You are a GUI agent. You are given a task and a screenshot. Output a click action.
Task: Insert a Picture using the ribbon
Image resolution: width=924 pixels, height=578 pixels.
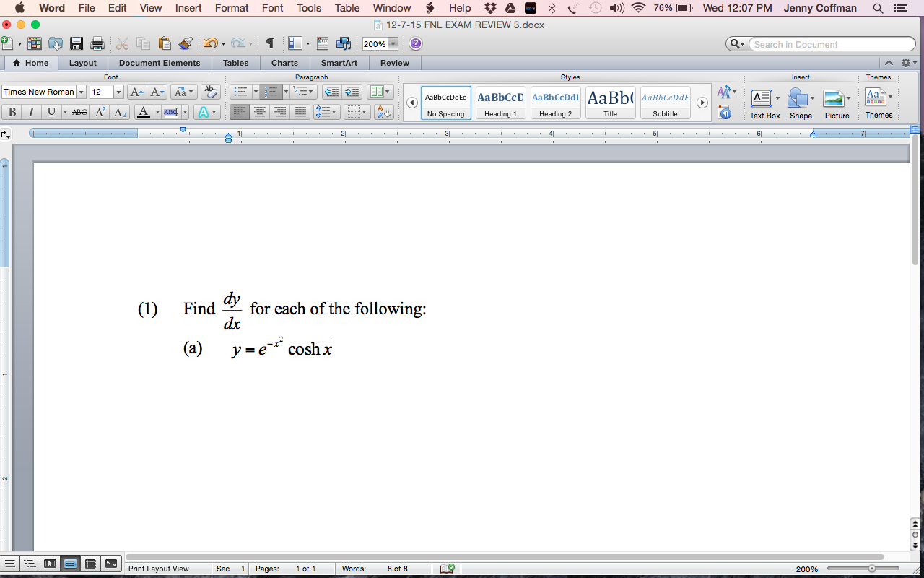coord(834,99)
